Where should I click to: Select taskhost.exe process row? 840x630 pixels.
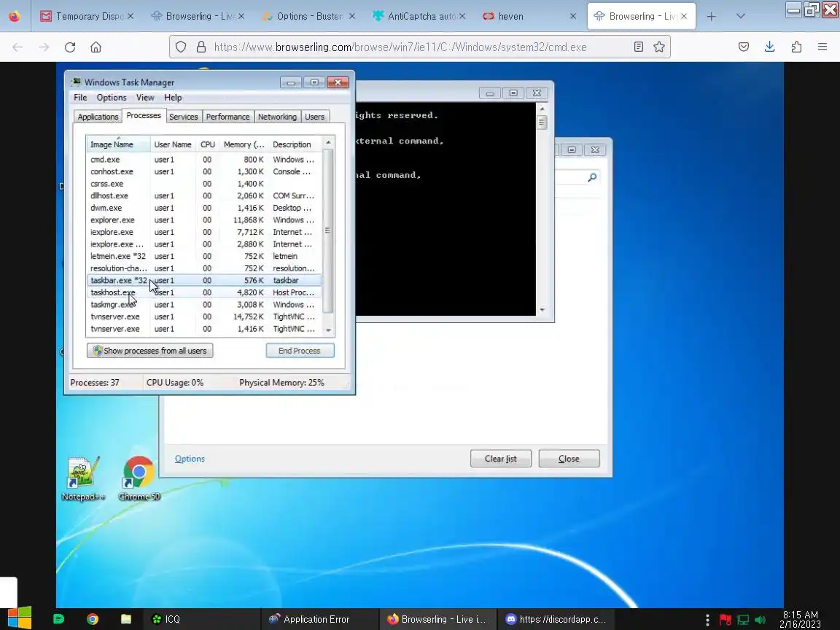click(204, 292)
